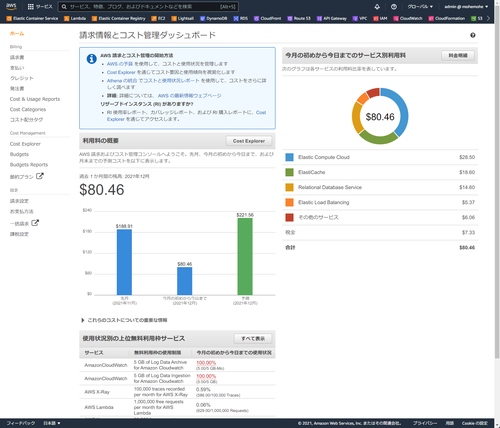Follow the AWS の予算 link
Viewport: 500px width, 428px height.
(120, 64)
